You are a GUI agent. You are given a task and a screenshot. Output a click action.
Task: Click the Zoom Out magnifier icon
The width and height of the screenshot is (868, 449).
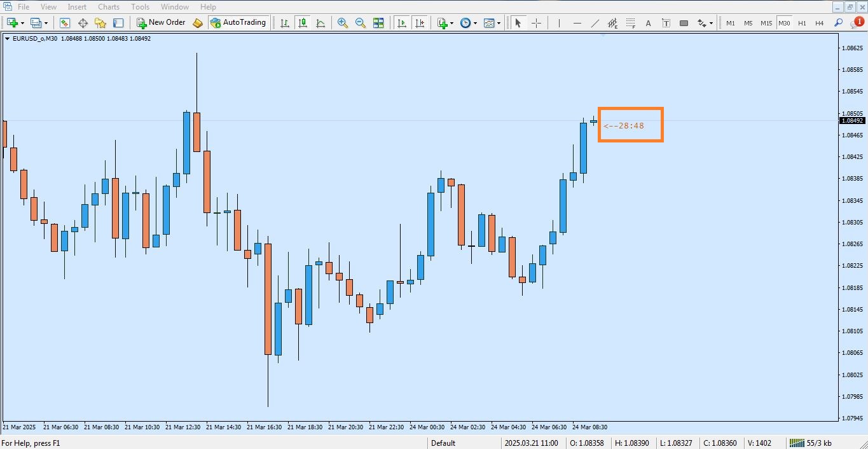click(361, 23)
